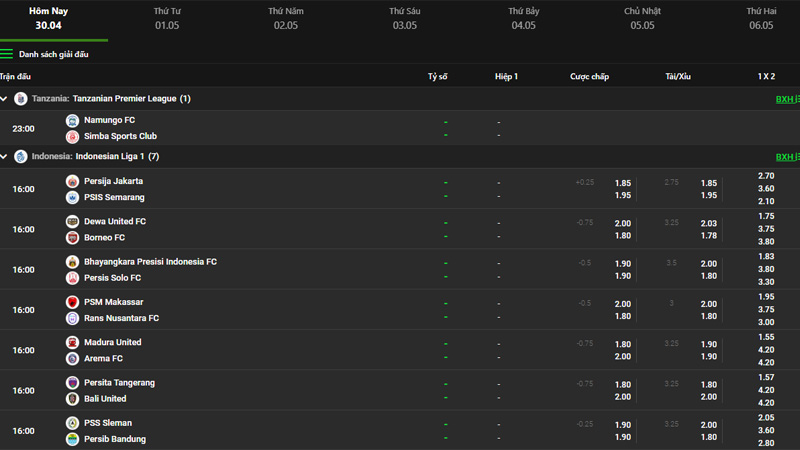Click Bhayangkara handicap line -0.5
The image size is (800, 450).
pyautogui.click(x=585, y=263)
